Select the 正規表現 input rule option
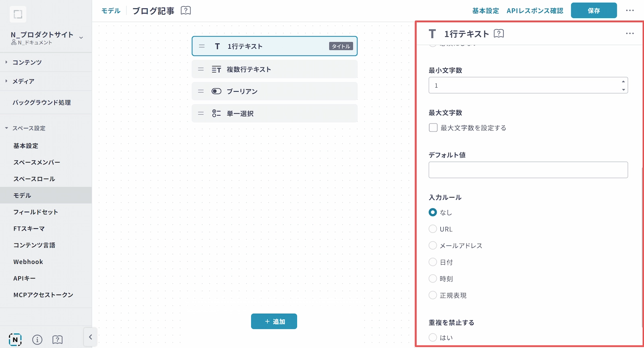Image resolution: width=644 pixels, height=348 pixels. (433, 295)
